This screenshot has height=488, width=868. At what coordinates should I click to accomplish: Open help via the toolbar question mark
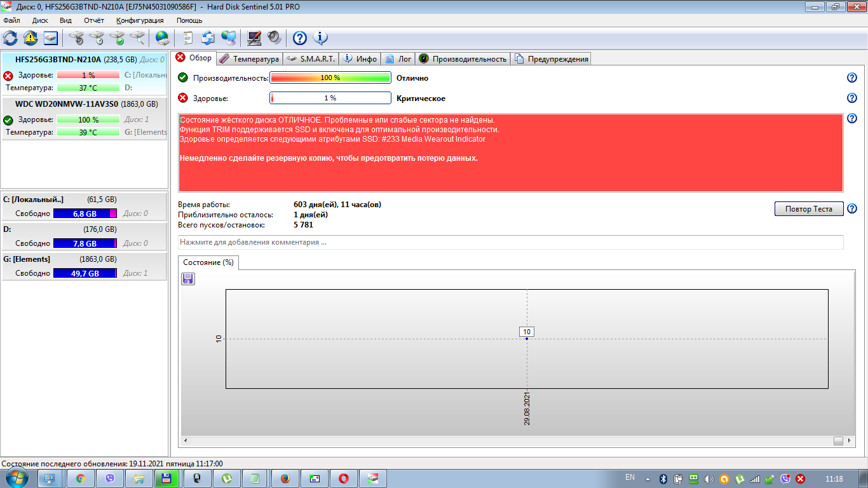(299, 38)
